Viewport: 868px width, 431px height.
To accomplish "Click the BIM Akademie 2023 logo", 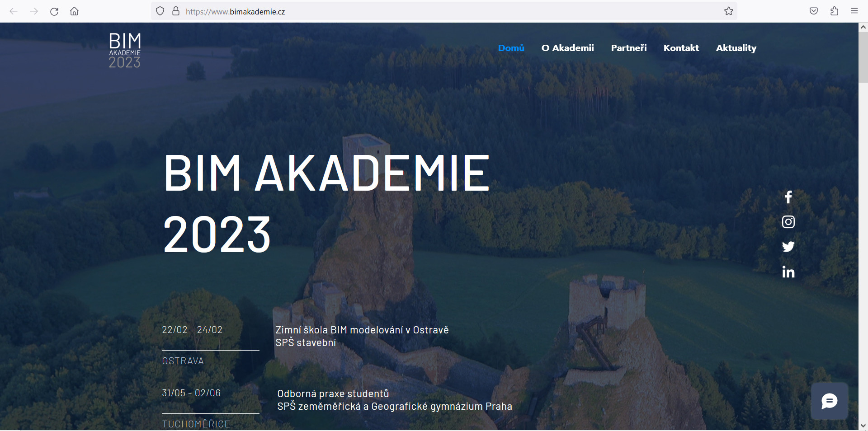I will tap(125, 51).
